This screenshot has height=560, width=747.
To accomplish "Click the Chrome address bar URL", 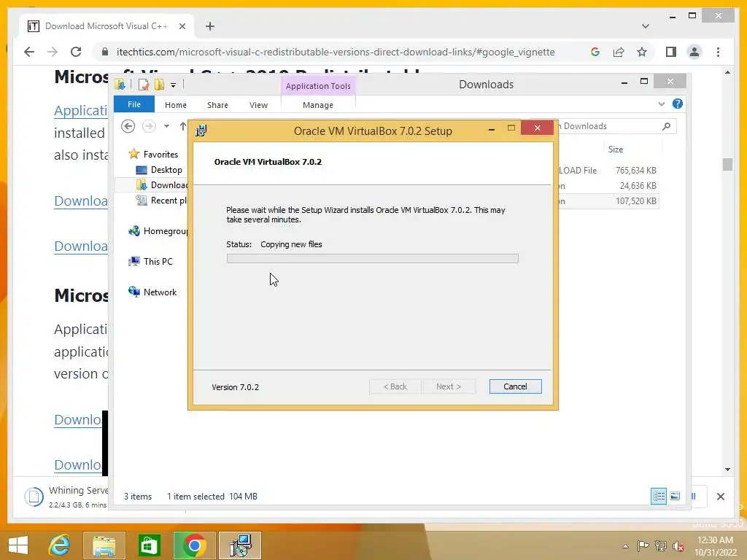I will point(336,52).
